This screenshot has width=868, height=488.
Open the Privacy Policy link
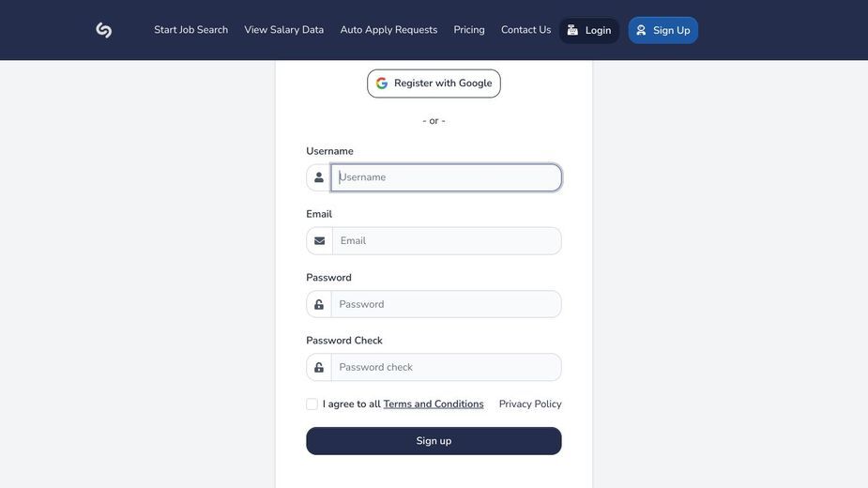[530, 404]
